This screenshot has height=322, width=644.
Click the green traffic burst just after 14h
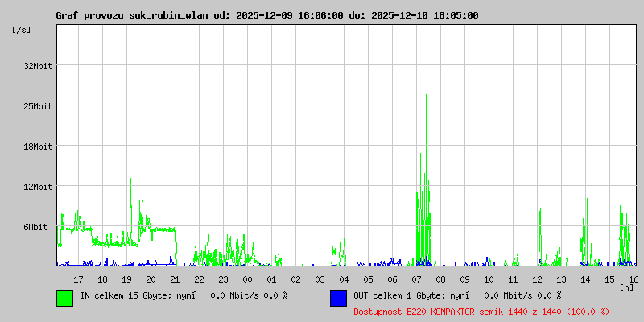click(x=588, y=232)
